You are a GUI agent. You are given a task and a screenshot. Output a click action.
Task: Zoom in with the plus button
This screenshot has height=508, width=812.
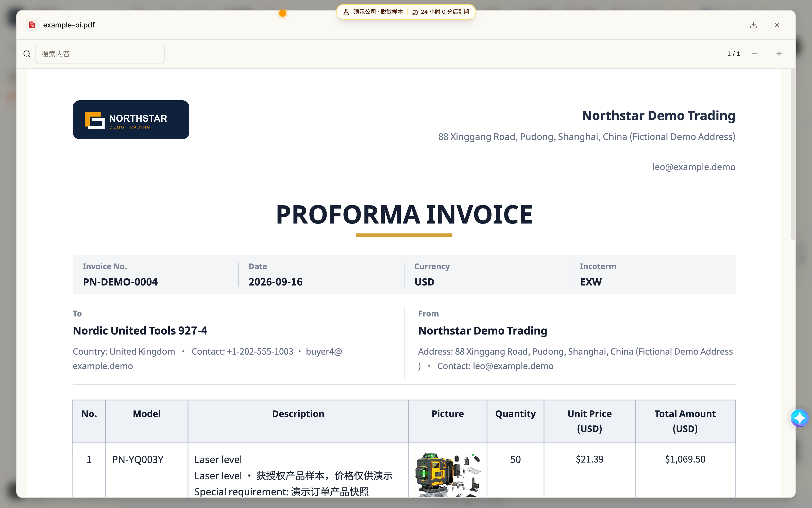779,54
